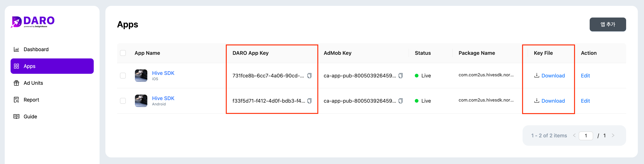Screen dimensions: 644x164
Task: Download the key file for iOS app
Action: point(550,76)
